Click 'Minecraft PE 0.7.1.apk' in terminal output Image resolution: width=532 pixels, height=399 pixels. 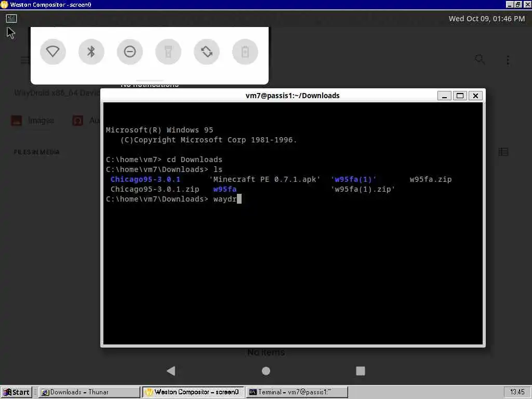[x=264, y=179]
